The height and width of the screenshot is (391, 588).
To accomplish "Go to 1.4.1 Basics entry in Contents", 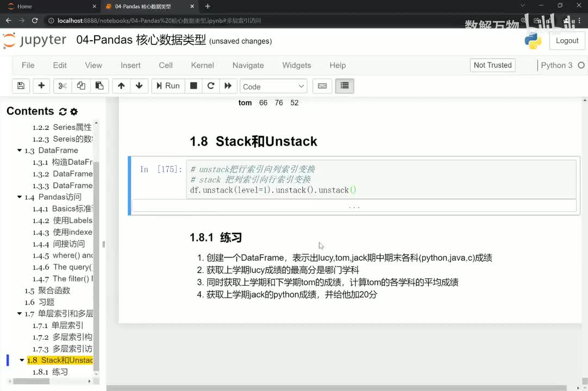I will point(62,209).
